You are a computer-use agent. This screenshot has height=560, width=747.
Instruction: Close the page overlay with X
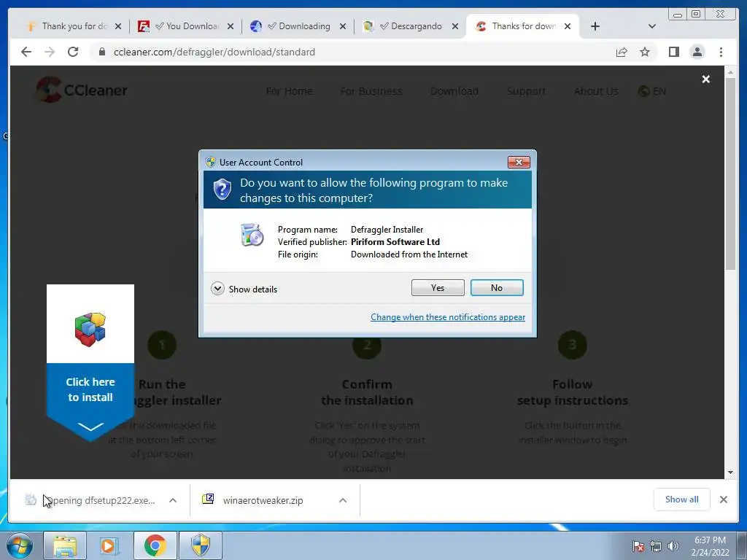click(x=706, y=79)
